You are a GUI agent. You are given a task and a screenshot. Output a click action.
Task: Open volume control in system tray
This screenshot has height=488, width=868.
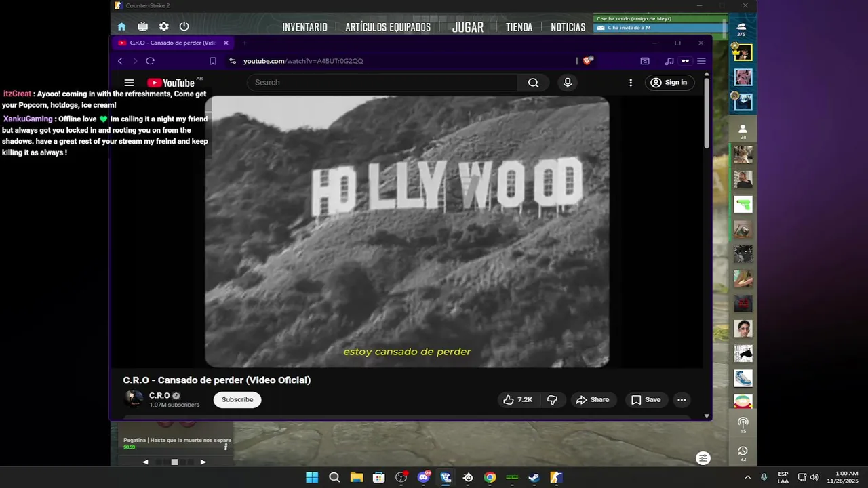click(x=814, y=477)
